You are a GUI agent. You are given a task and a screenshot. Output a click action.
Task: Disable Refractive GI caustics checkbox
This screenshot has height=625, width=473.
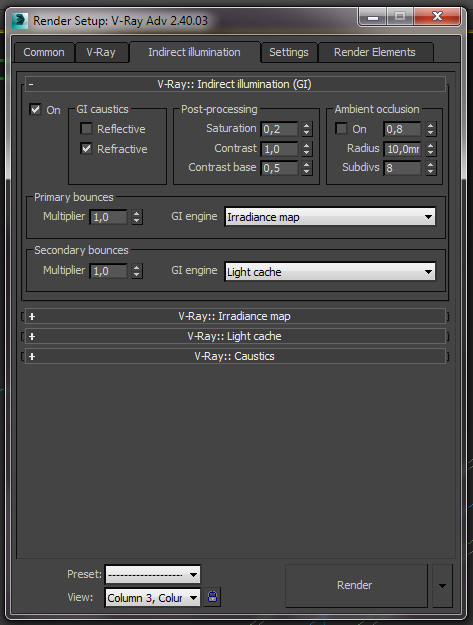(86, 149)
